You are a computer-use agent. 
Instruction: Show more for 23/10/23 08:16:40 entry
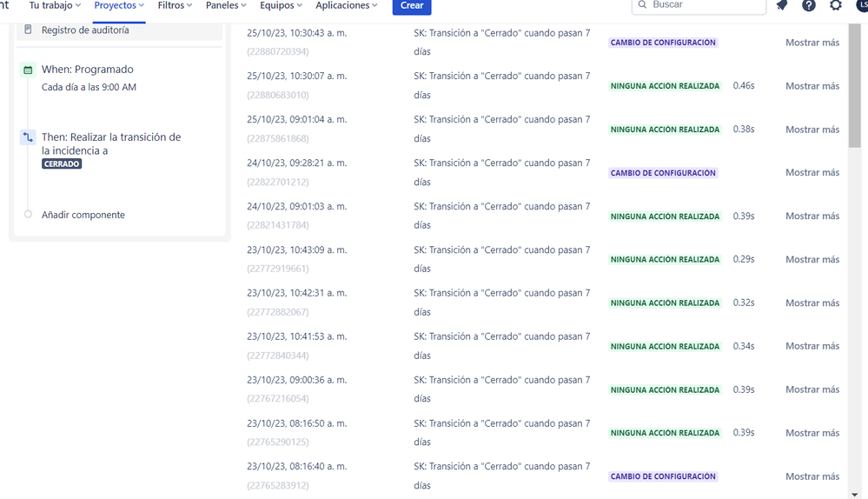(812, 476)
